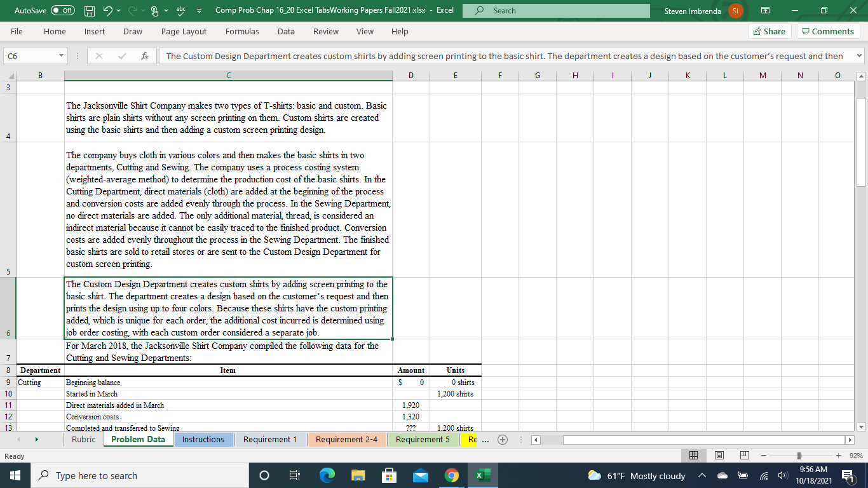Image resolution: width=868 pixels, height=488 pixels.
Task: Switch to the Instructions sheet tab
Action: click(x=203, y=439)
